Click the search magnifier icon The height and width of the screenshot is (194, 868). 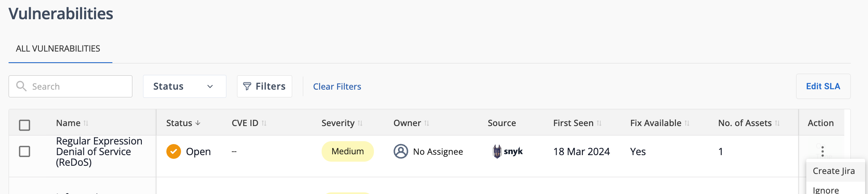21,86
